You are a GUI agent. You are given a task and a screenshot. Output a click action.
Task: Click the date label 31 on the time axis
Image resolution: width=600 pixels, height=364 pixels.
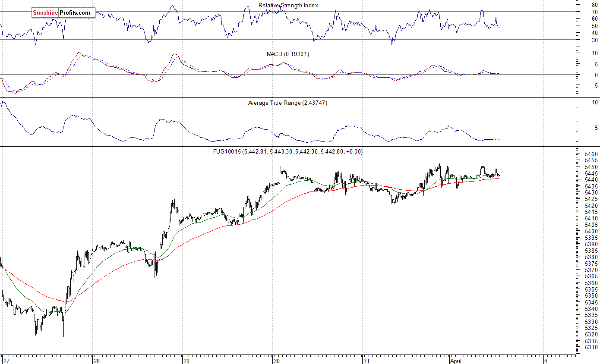click(x=366, y=361)
